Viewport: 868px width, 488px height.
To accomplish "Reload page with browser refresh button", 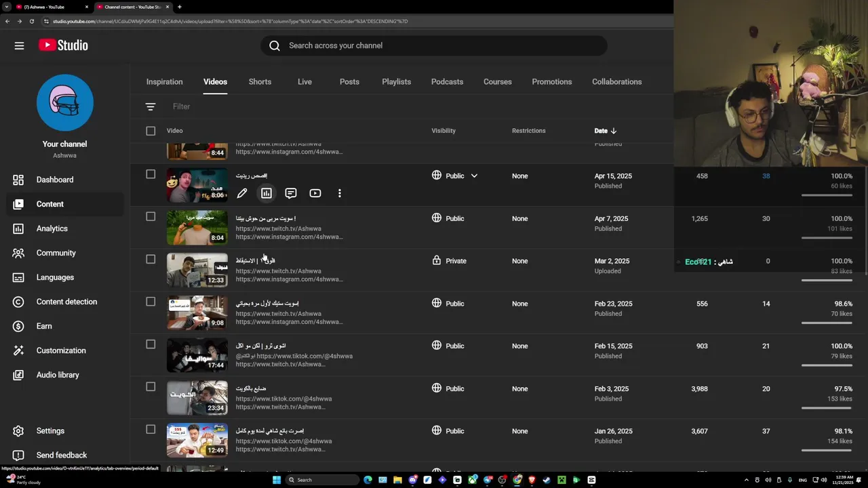I will (31, 21).
